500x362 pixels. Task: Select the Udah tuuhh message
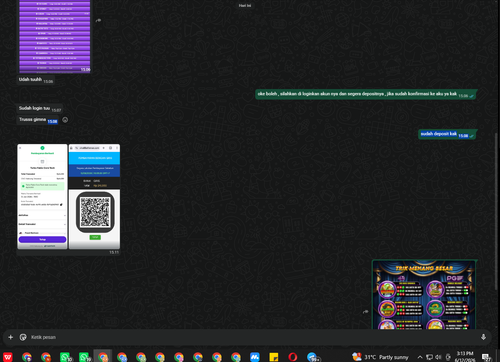point(36,80)
